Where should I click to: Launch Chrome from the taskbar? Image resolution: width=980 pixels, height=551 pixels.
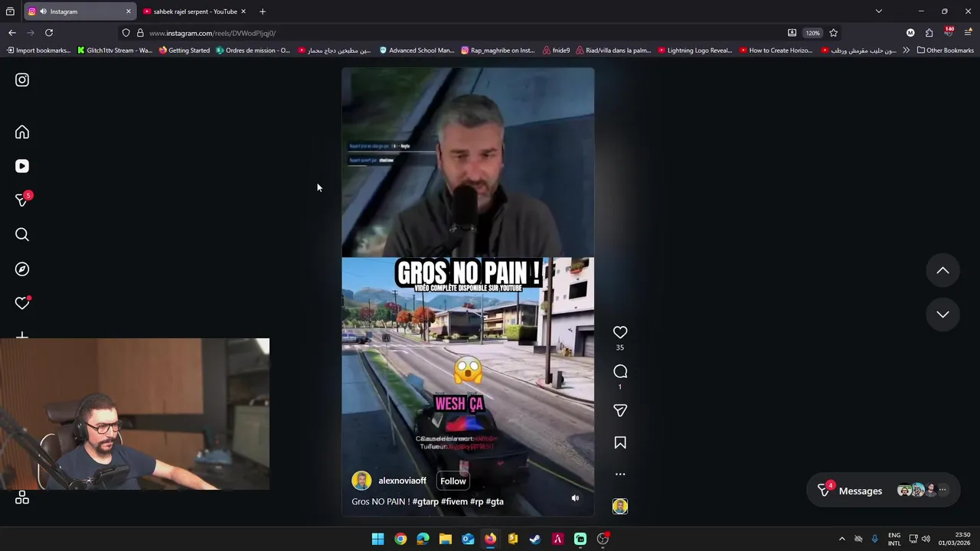pyautogui.click(x=400, y=539)
